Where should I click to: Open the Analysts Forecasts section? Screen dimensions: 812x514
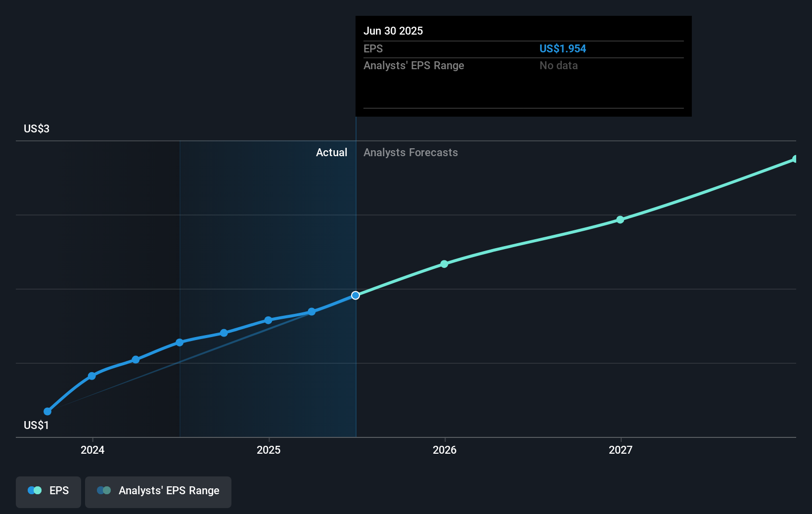pos(410,152)
